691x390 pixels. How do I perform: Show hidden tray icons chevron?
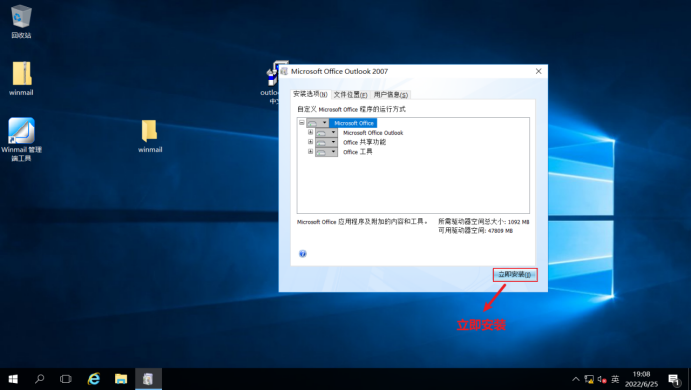pos(576,379)
